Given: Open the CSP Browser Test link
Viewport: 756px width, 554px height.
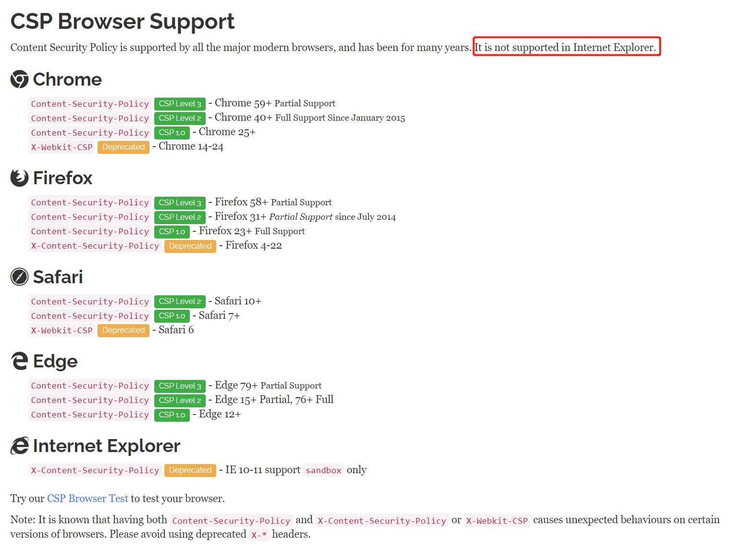Looking at the screenshot, I should (x=87, y=498).
